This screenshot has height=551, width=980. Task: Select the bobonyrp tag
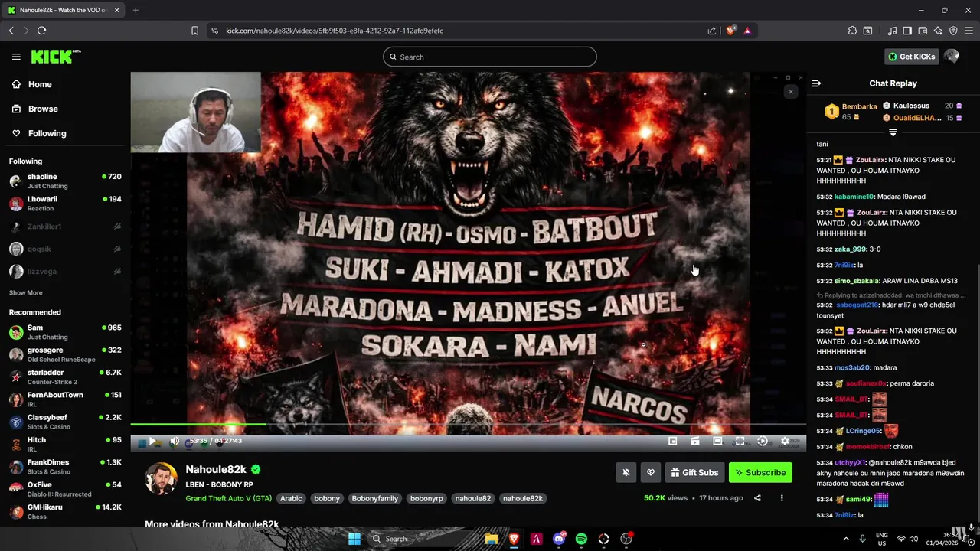pos(426,498)
